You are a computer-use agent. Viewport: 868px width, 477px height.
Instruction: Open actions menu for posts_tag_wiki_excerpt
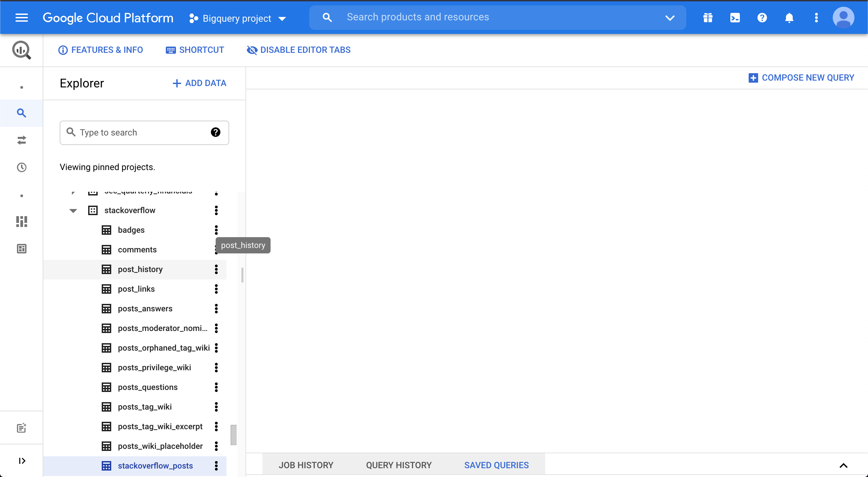click(216, 427)
